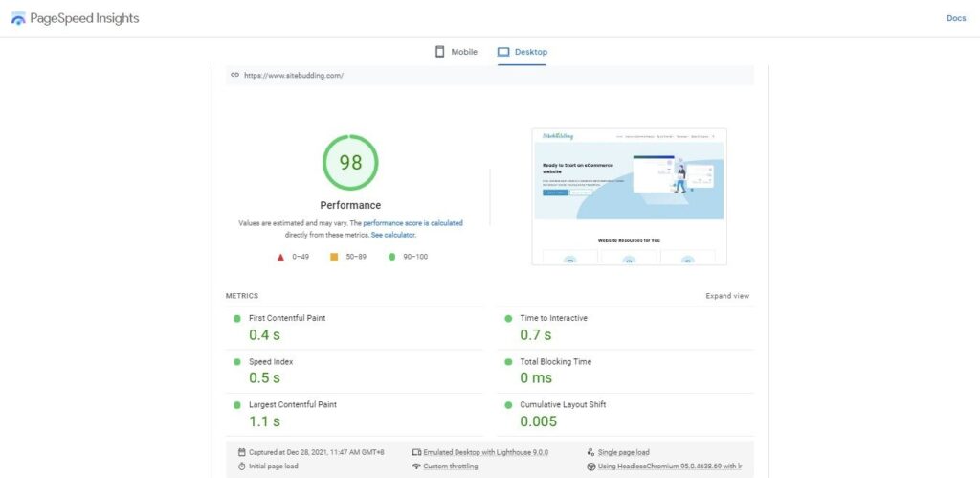Viewport: 980px width, 478px height.
Task: Click the link icon beside the URL
Action: 234,75
